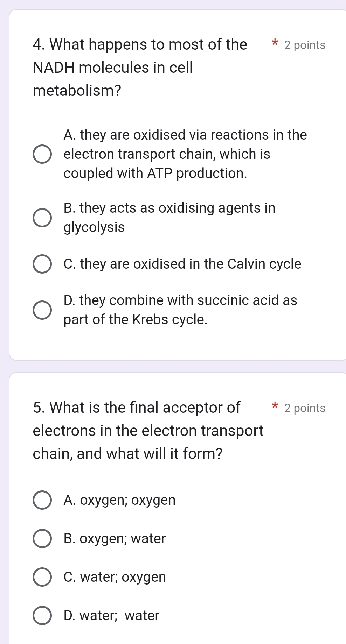This screenshot has height=644, width=346.
Task: Select answer A oxygen; oxygen
Action: pos(42,500)
